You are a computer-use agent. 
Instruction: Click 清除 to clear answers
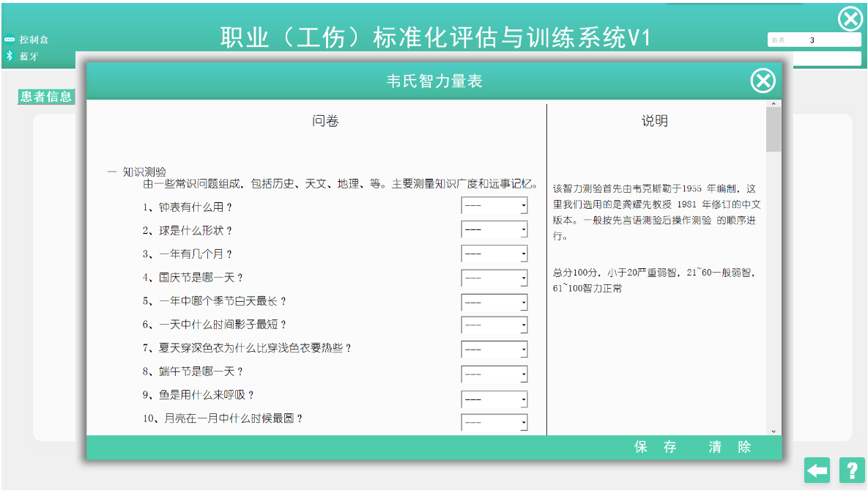click(x=730, y=447)
